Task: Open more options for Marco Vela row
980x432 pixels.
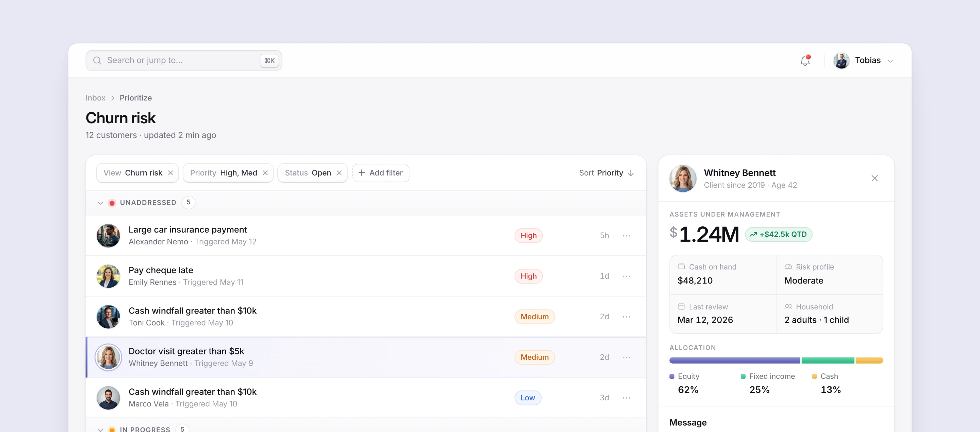Action: point(626,398)
